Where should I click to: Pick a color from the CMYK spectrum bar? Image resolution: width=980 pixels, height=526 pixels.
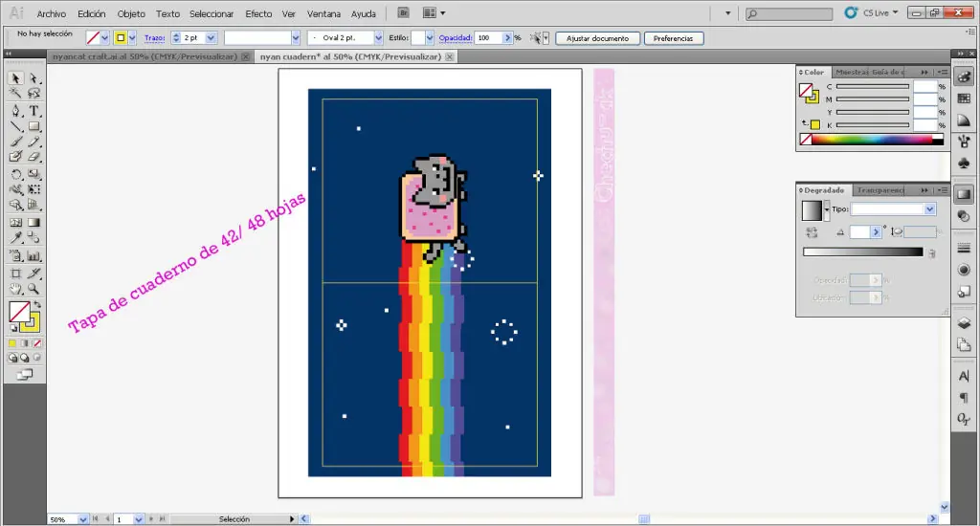point(872,140)
